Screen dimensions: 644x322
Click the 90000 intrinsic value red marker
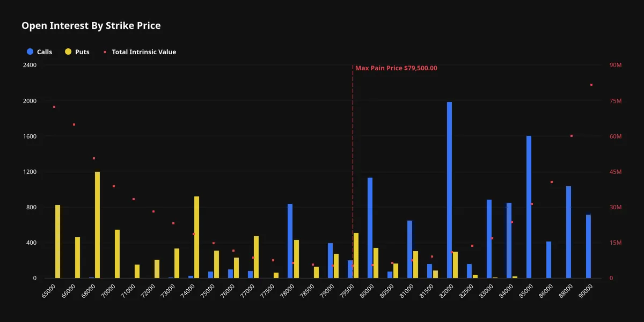click(591, 85)
